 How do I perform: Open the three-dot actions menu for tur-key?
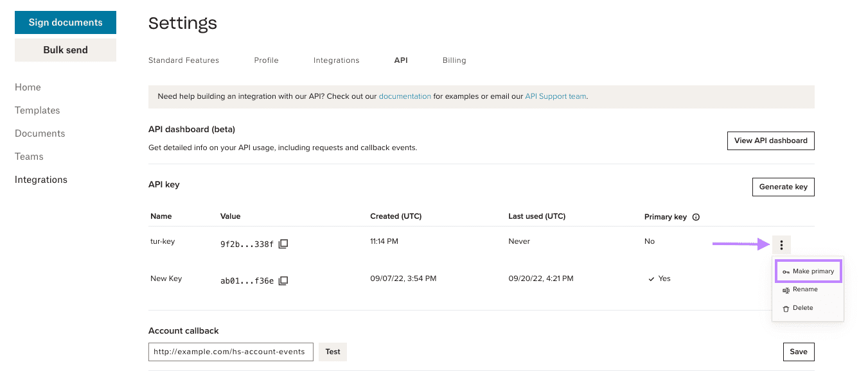coord(781,244)
